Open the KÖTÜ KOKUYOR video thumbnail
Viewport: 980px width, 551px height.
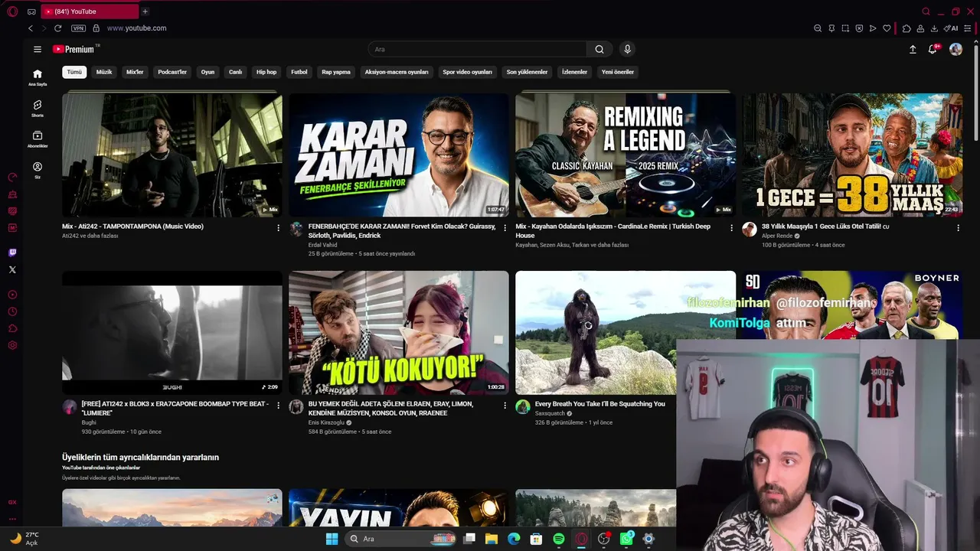coord(399,333)
